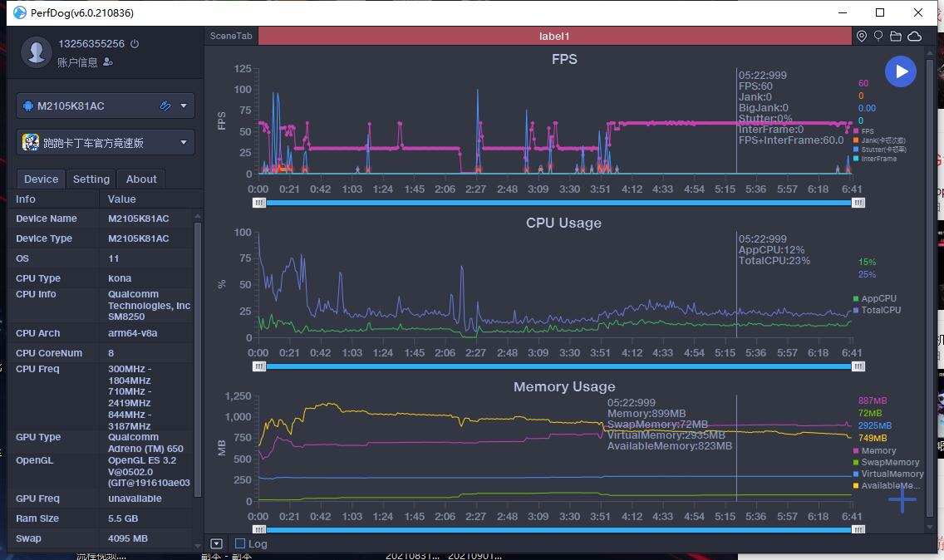This screenshot has height=560, width=944.
Task: Toggle TotalCPU series in the CPU legend
Action: (880, 310)
